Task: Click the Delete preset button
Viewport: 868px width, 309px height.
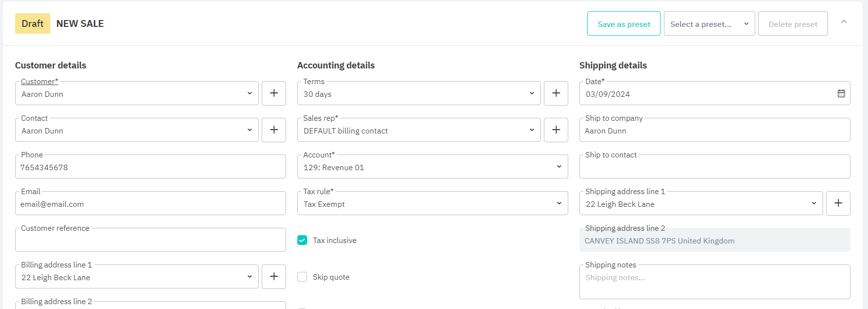Action: coord(792,24)
